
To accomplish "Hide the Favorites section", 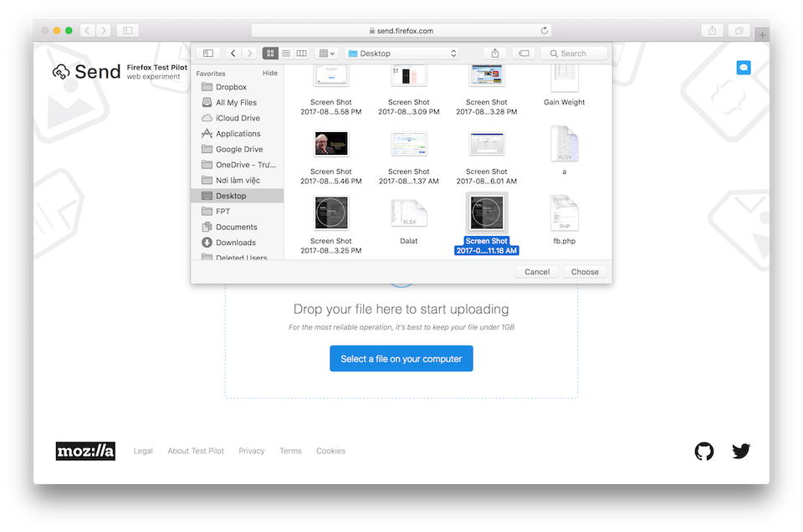I will click(x=270, y=74).
